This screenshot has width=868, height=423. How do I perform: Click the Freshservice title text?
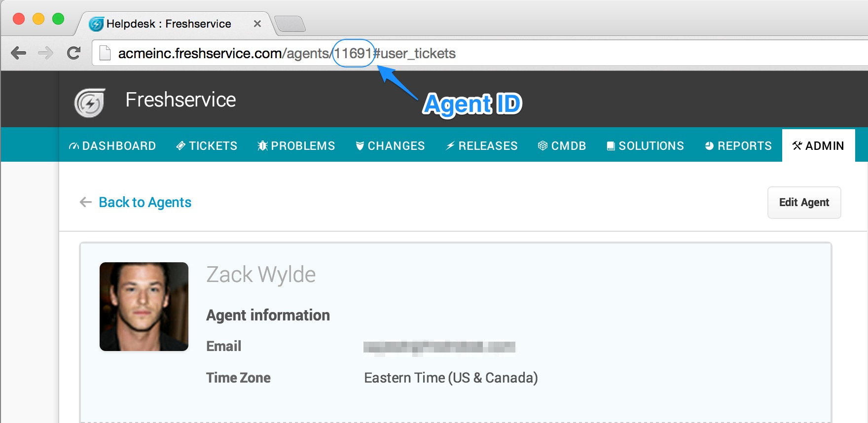[x=181, y=100]
